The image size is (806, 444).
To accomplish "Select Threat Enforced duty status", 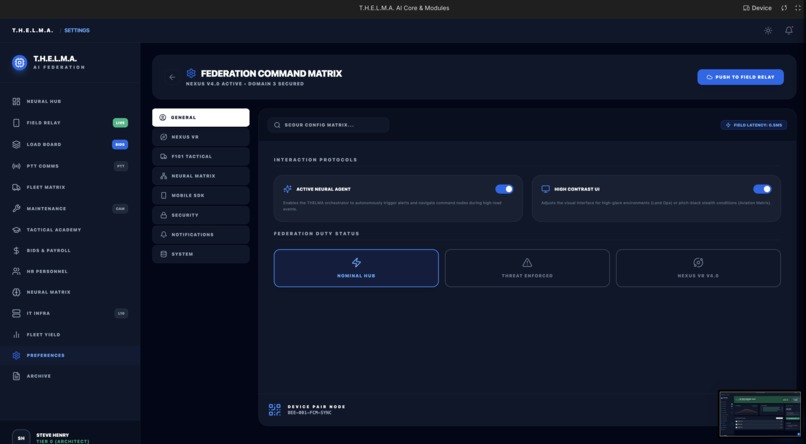I will (x=527, y=268).
